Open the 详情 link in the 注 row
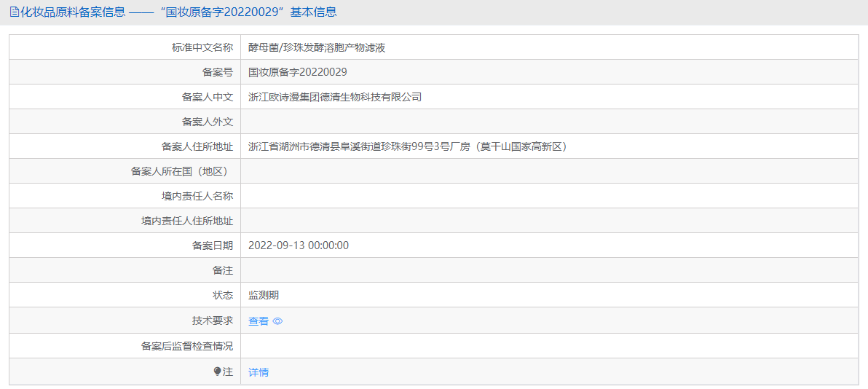 point(259,372)
